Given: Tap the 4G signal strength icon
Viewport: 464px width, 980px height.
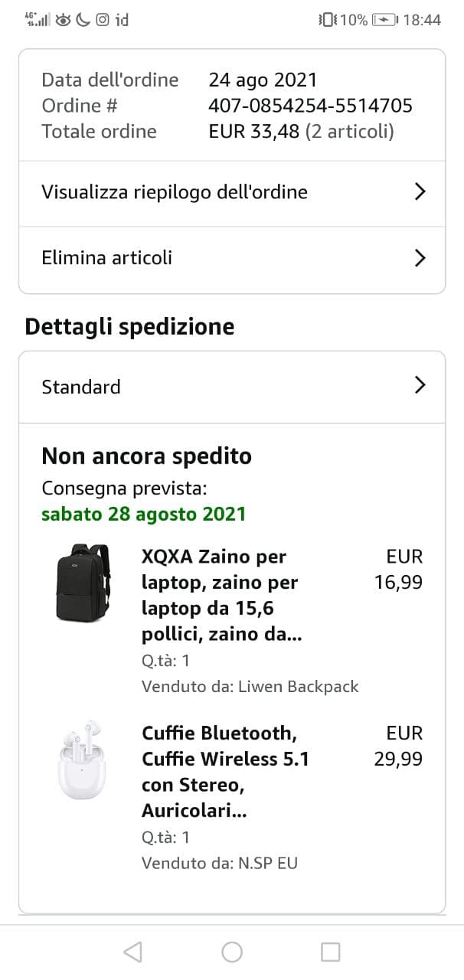Looking at the screenshot, I should pyautogui.click(x=37, y=20).
